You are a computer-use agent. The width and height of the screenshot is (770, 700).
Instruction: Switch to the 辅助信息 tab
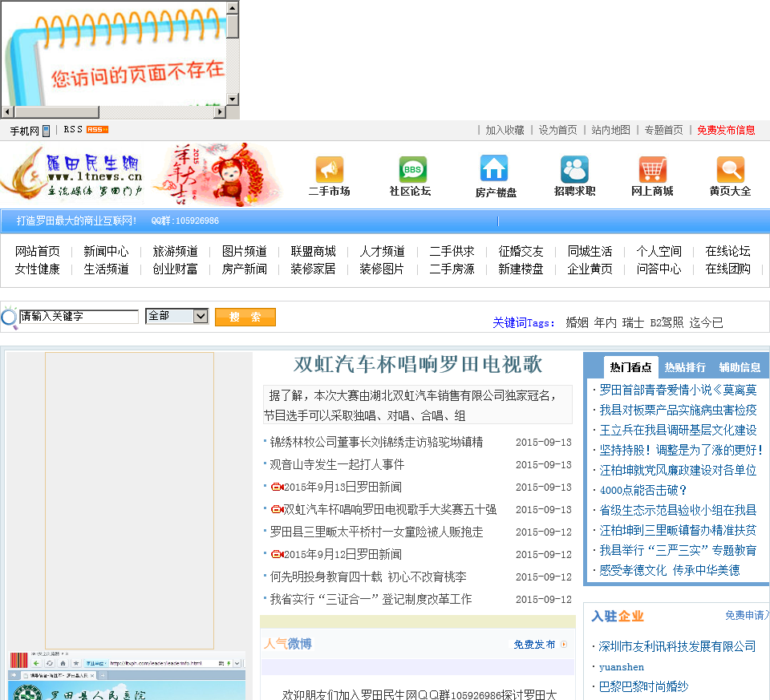740,366
